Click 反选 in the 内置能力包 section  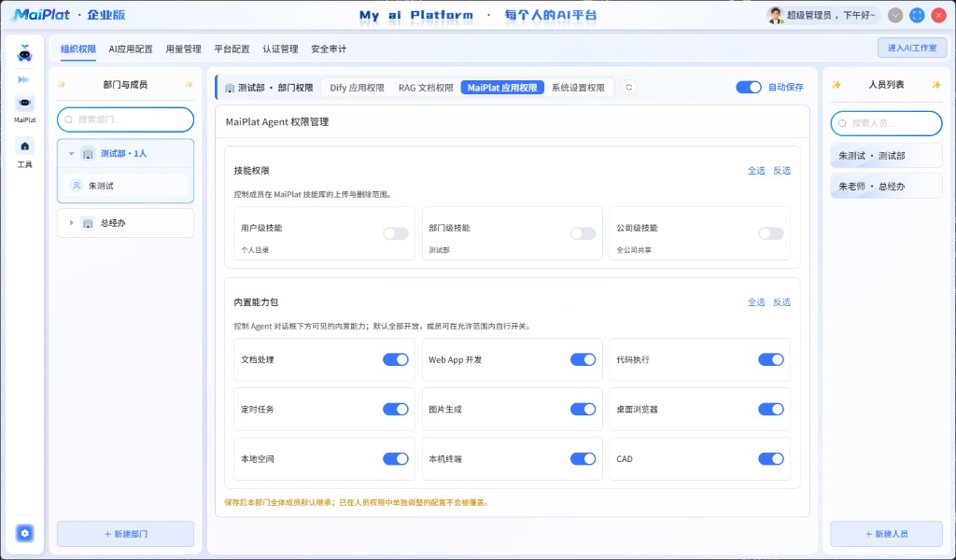tap(781, 302)
